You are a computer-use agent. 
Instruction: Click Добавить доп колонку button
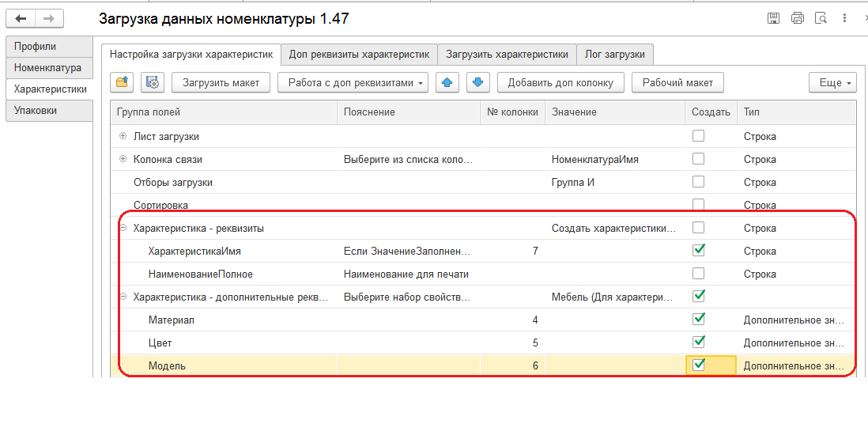click(560, 82)
